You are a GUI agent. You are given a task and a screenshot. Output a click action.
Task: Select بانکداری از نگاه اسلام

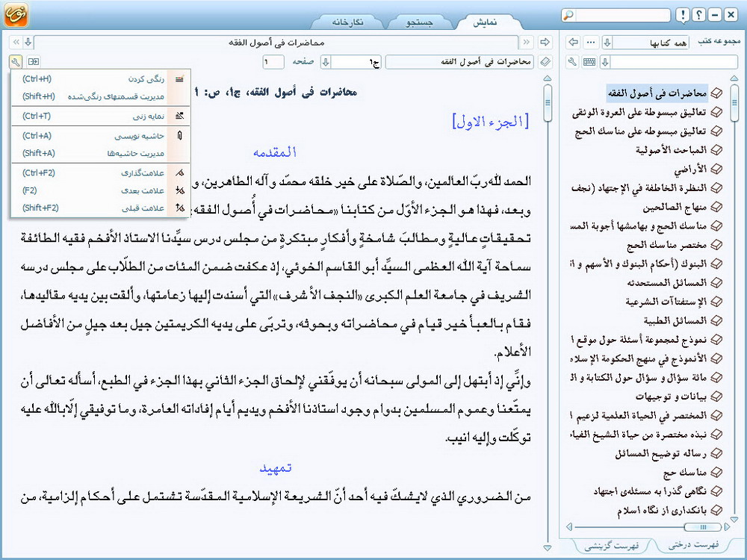pyautogui.click(x=662, y=511)
